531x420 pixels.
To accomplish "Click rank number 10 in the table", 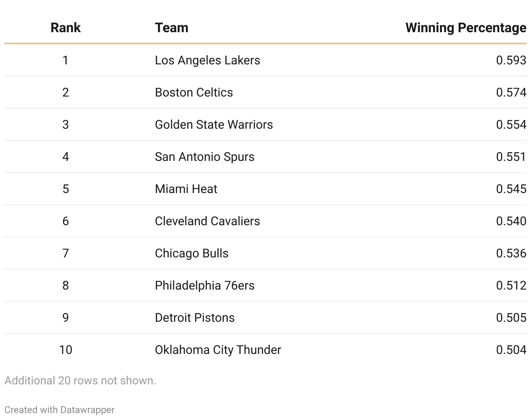I will (65, 350).
